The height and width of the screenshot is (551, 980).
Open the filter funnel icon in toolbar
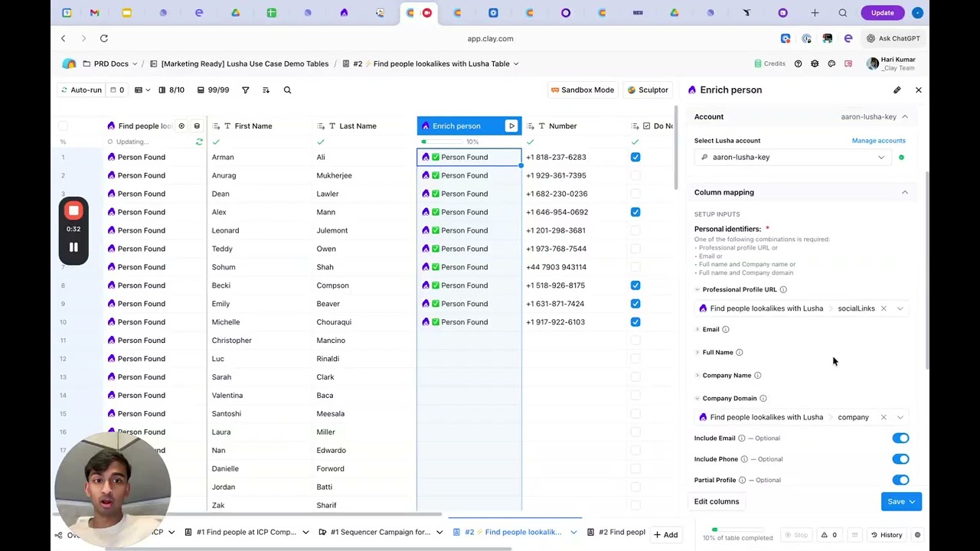point(246,90)
